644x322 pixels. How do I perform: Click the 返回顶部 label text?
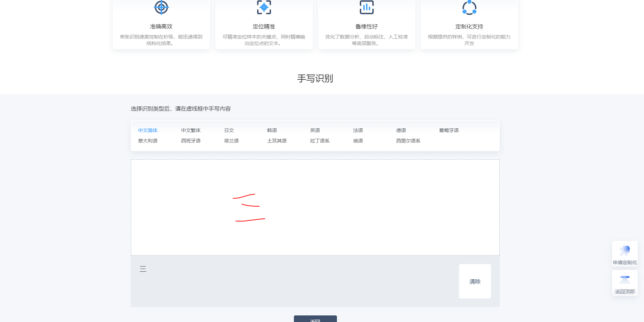(625, 291)
